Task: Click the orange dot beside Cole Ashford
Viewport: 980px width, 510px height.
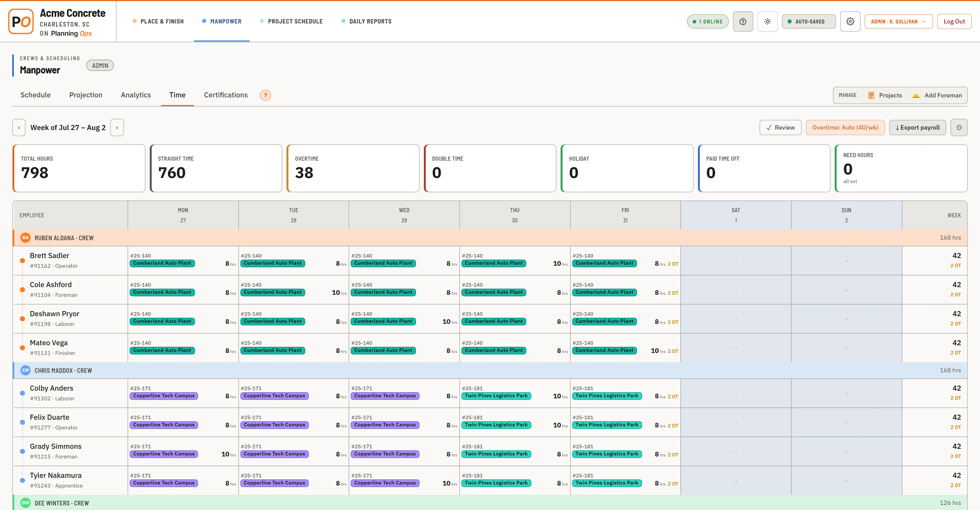Action: tap(22, 290)
